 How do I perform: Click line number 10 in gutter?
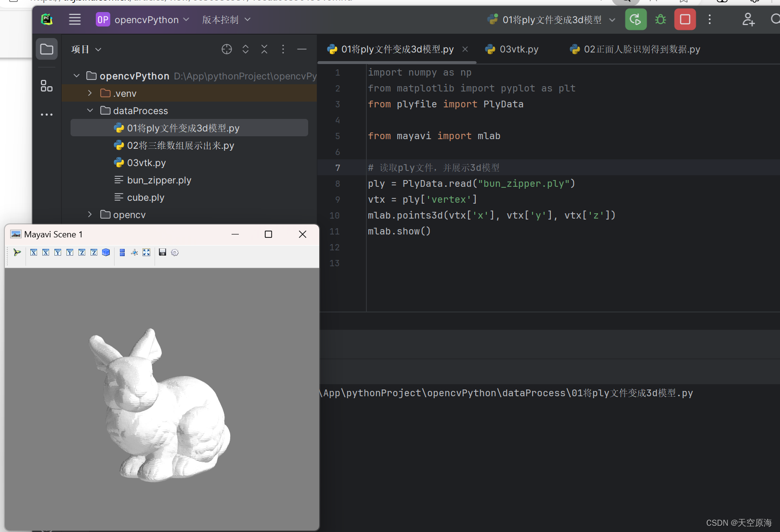click(x=335, y=215)
